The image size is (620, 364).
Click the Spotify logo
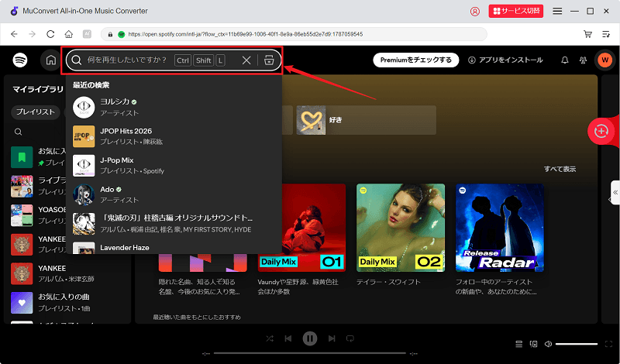pyautogui.click(x=20, y=60)
